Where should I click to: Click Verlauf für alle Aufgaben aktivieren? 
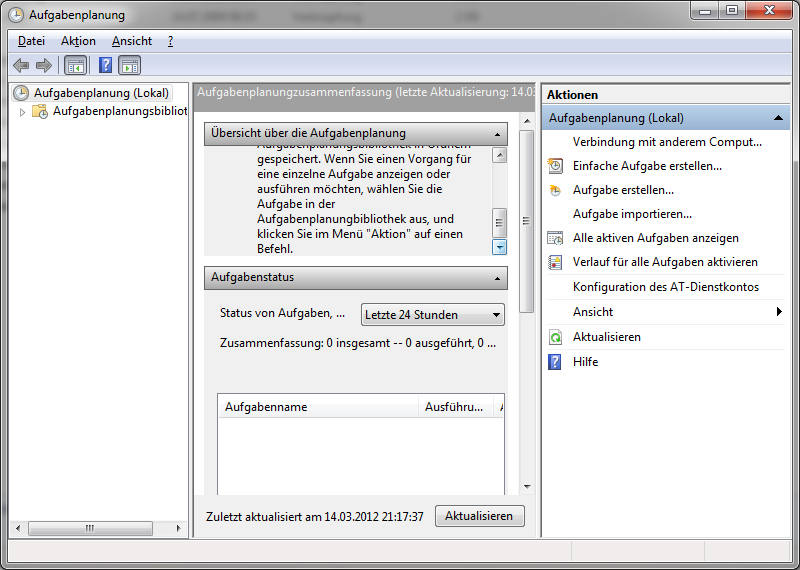[665, 262]
